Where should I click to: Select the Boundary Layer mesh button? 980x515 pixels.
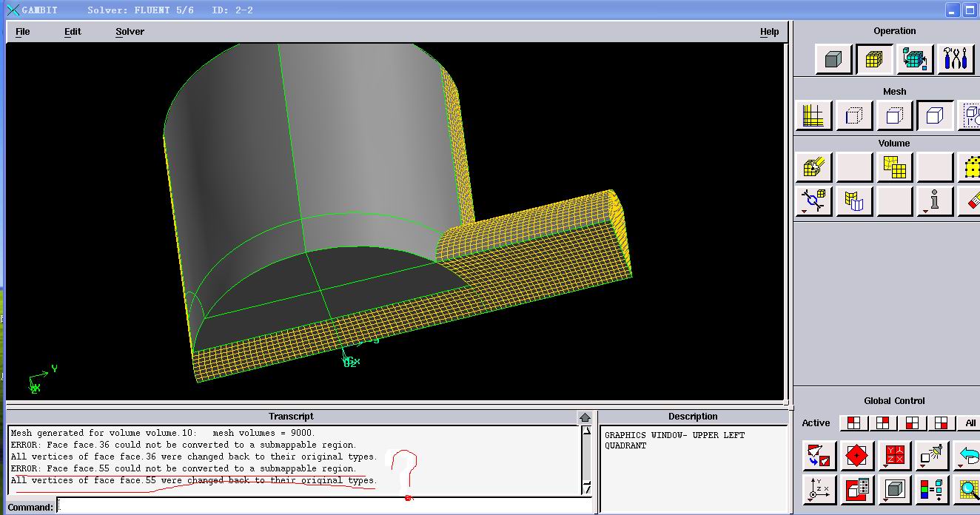point(813,116)
